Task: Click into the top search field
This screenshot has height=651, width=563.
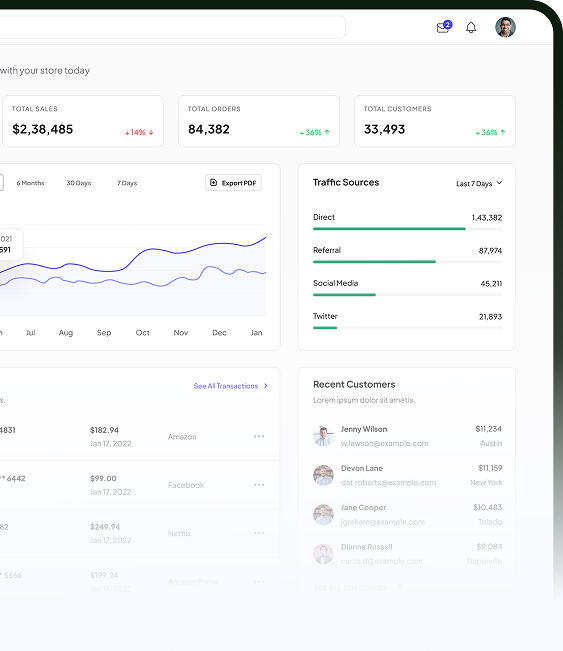Action: click(x=172, y=27)
